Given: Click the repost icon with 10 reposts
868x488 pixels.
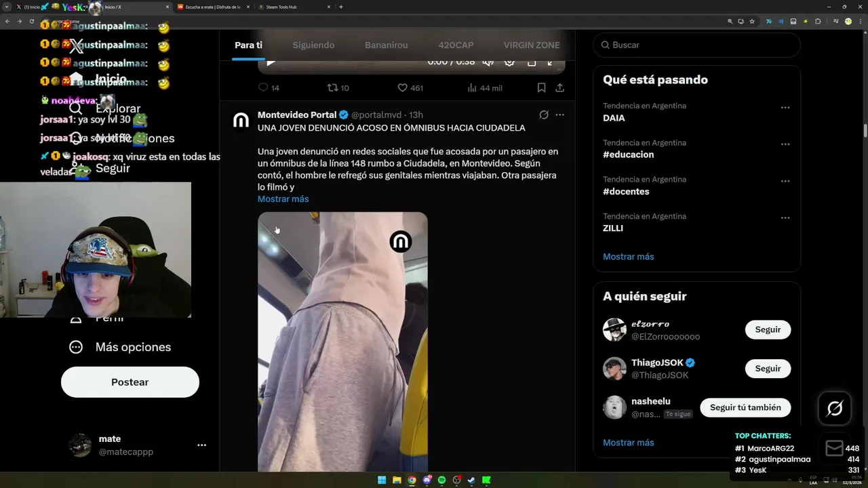Looking at the screenshot, I should tap(332, 87).
